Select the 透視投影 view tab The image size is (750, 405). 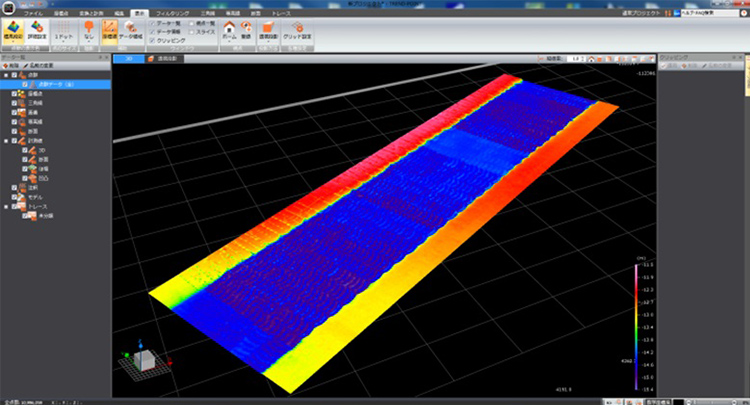tap(164, 59)
